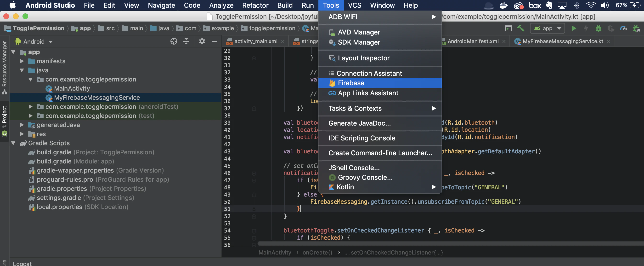
Task: Expand com.example.togglepermission (androidTest) package
Action: [x=30, y=107]
